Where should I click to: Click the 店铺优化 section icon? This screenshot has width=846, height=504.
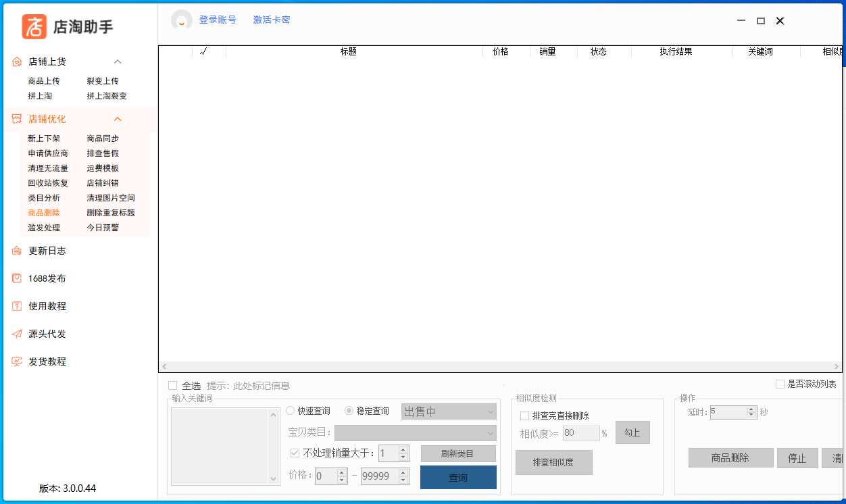click(15, 118)
